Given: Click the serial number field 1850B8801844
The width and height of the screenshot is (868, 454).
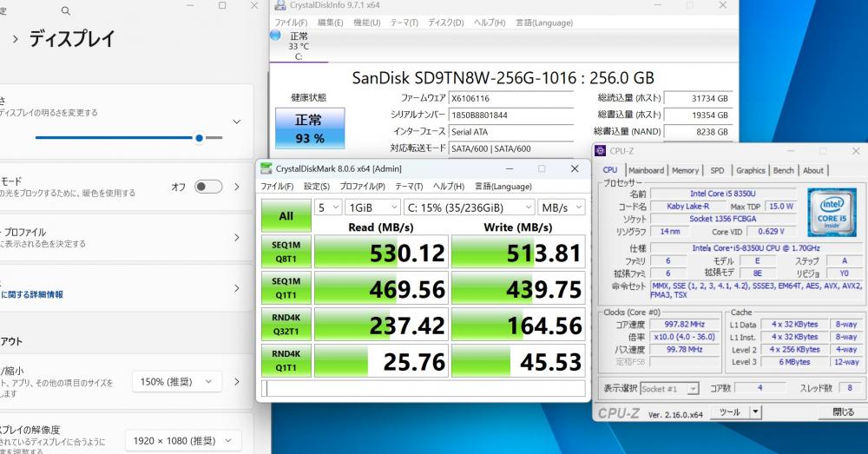Looking at the screenshot, I should [x=511, y=115].
